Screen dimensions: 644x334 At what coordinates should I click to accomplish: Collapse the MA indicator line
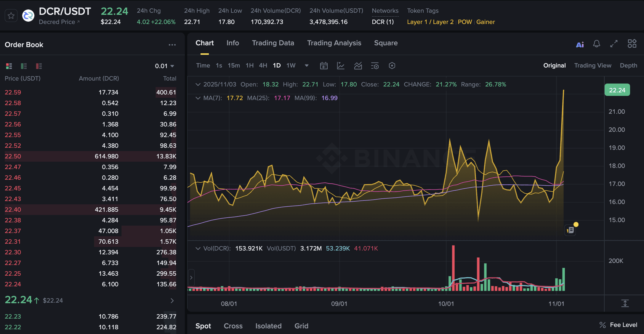click(x=198, y=98)
